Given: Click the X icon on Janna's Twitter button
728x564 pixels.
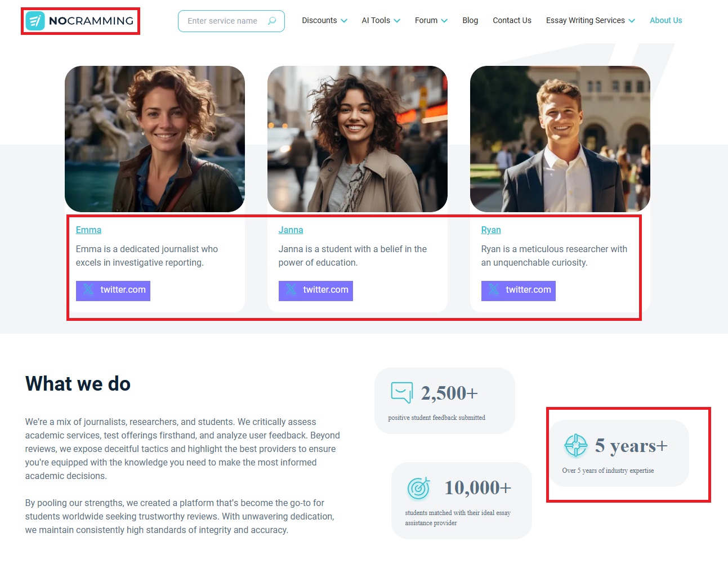Looking at the screenshot, I should click(x=291, y=290).
